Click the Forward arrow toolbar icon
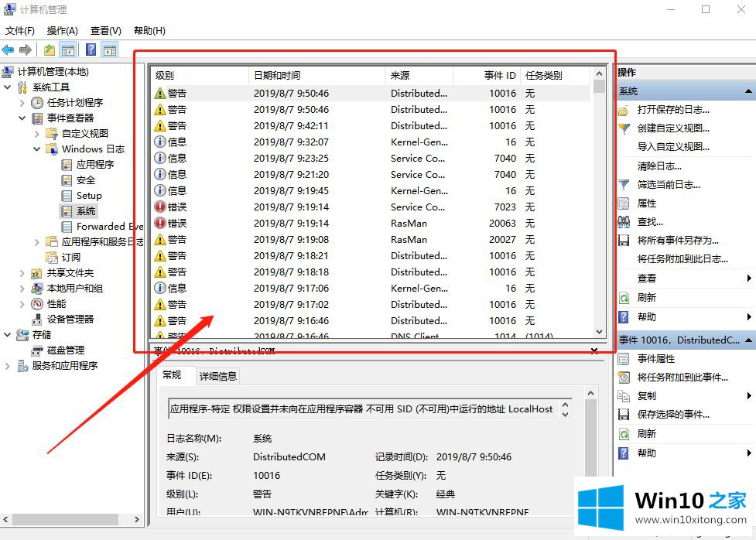 point(25,50)
